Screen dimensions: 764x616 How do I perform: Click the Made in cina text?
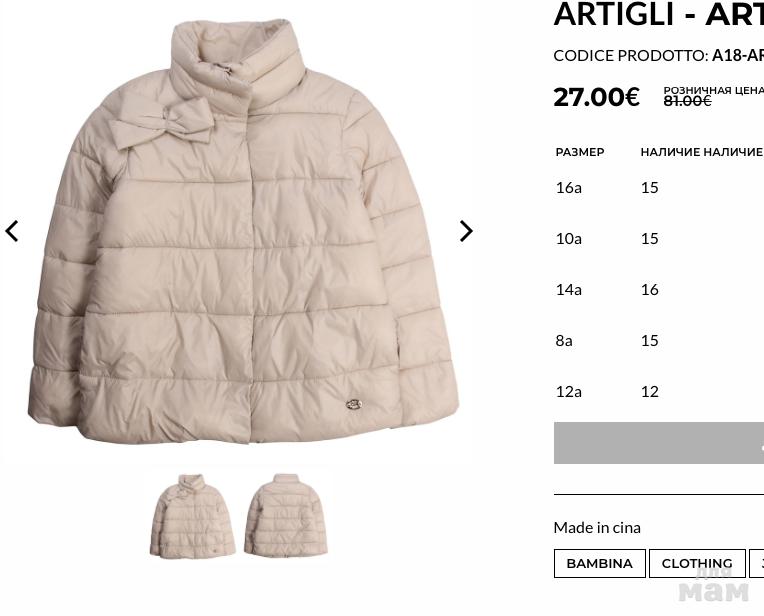click(x=597, y=528)
